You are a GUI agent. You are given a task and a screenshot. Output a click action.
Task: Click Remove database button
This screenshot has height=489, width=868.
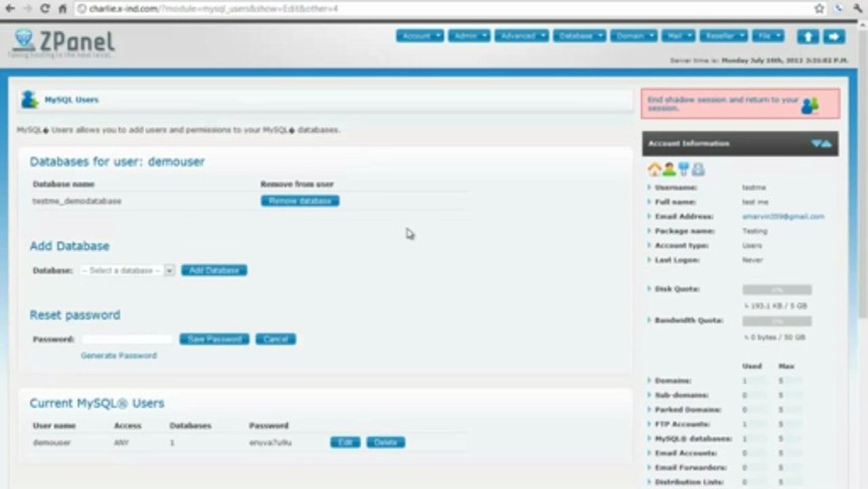[x=300, y=201]
